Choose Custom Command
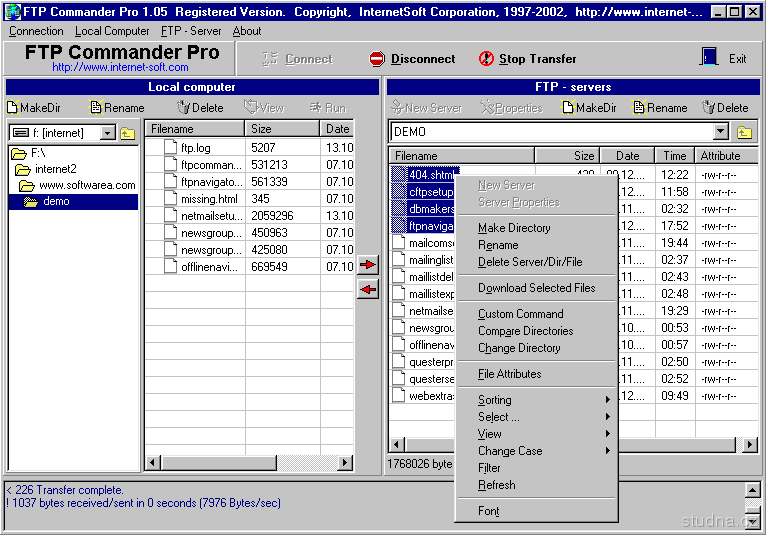The image size is (766, 535). 536,314
